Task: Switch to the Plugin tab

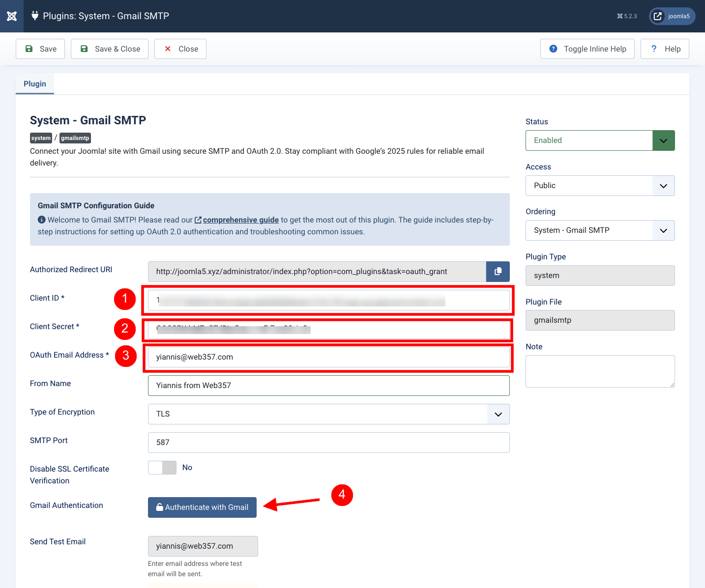Action: pyautogui.click(x=35, y=84)
